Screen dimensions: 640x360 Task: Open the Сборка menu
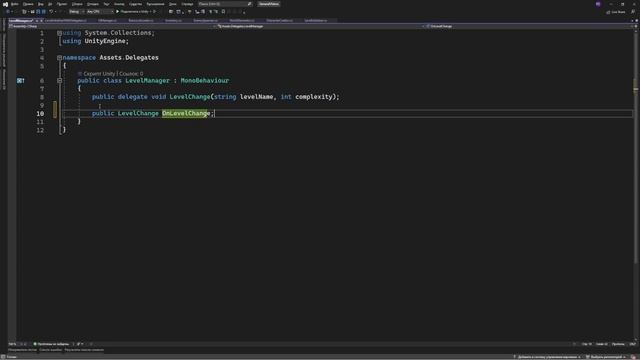(x=77, y=4)
